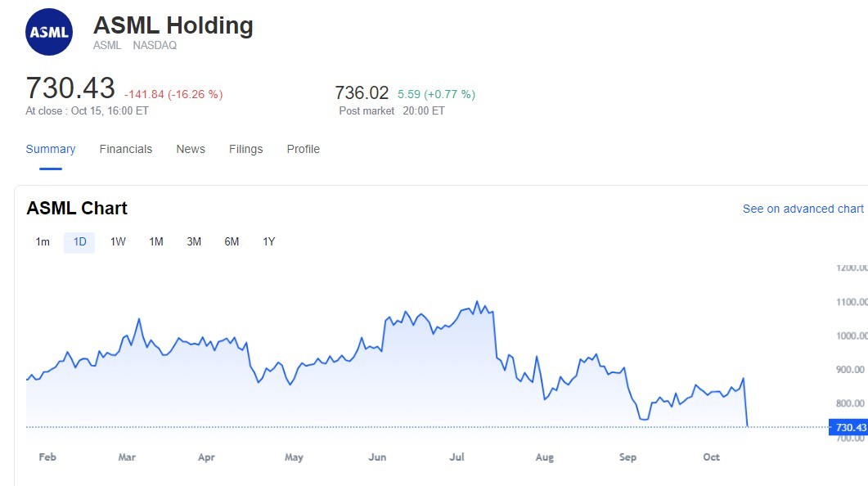
Task: Choose the 3M chart range
Action: tap(194, 241)
